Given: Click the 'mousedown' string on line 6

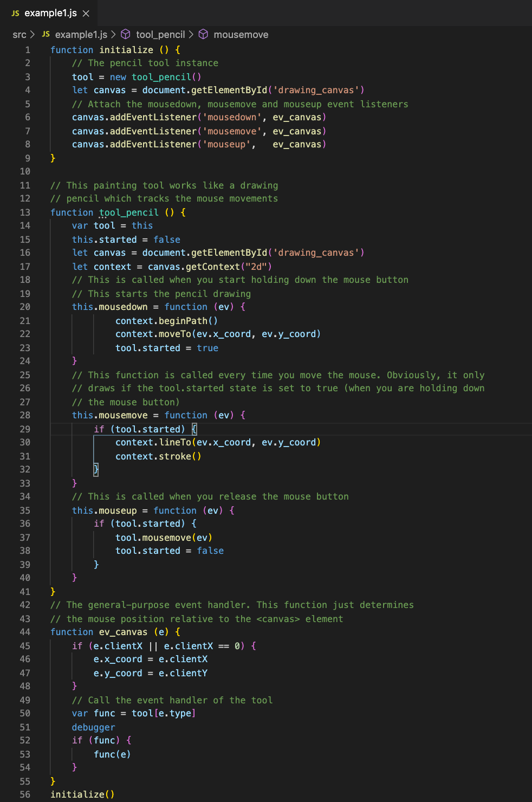Looking at the screenshot, I should 232,117.
